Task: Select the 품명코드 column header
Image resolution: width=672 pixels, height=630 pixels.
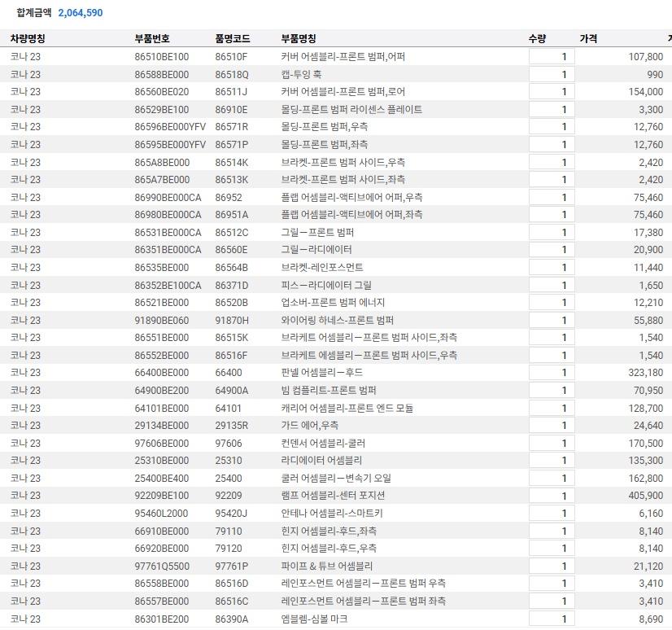Action: pyautogui.click(x=233, y=38)
